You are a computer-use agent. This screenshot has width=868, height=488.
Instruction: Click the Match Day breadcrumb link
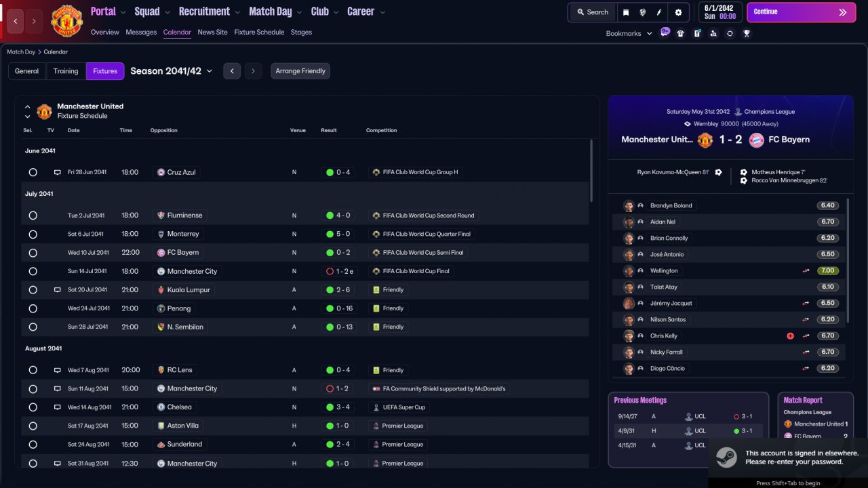click(21, 52)
